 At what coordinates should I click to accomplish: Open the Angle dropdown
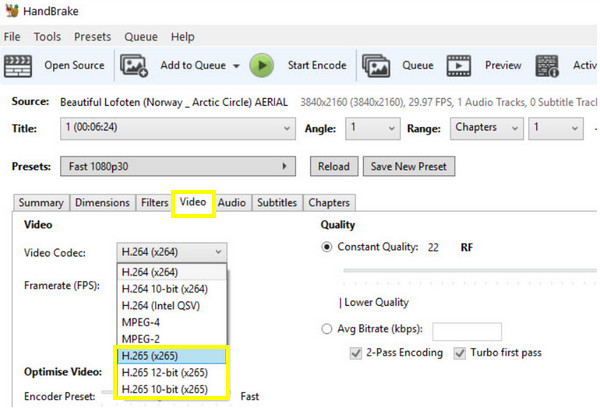tap(373, 128)
